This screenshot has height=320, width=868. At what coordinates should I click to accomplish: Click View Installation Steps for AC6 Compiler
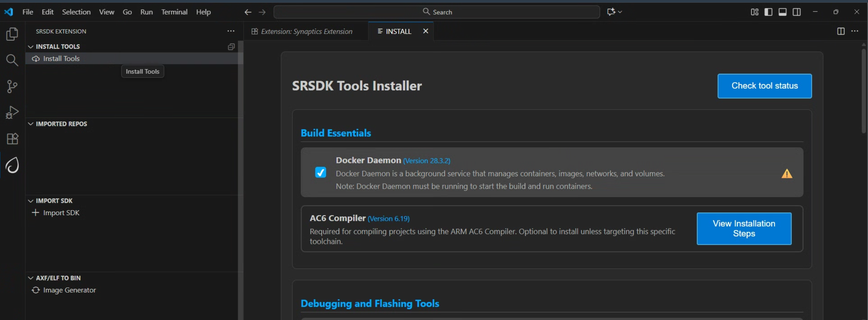[744, 229]
